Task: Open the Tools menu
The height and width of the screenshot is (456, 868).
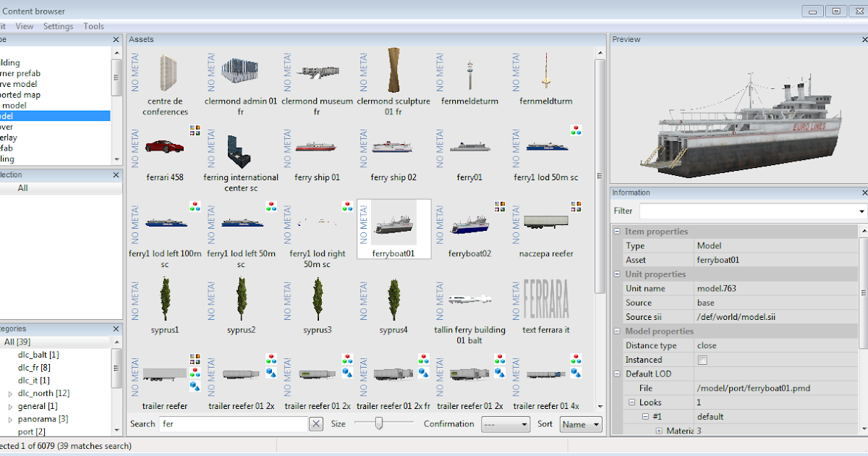Action: 93,26
